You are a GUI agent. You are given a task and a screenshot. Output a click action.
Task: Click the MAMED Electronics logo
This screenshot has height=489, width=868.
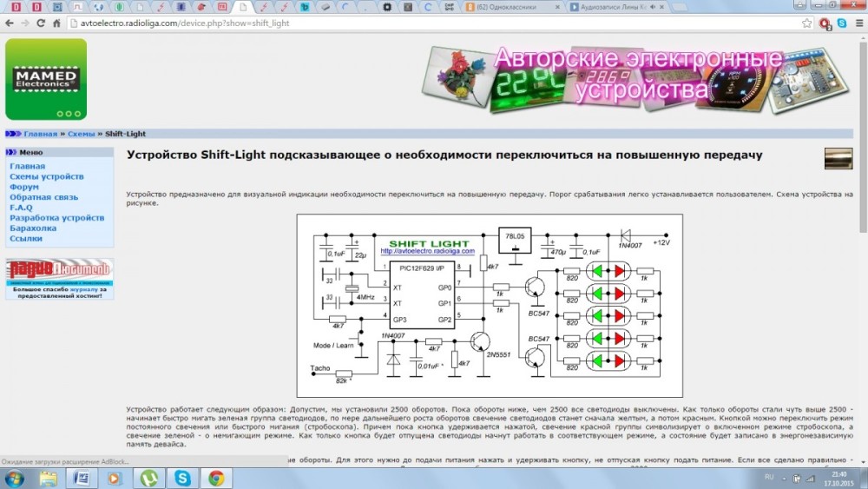[46, 79]
